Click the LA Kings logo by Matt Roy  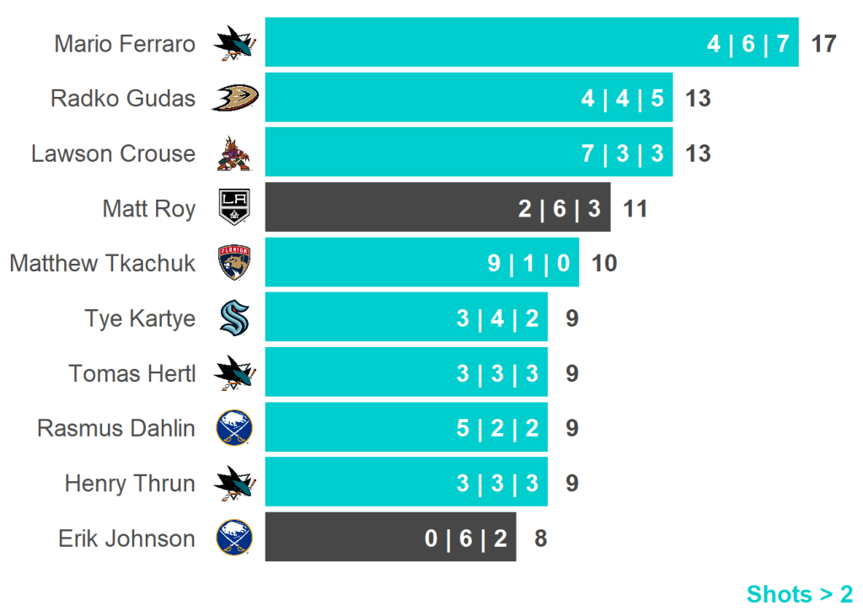[x=234, y=208]
